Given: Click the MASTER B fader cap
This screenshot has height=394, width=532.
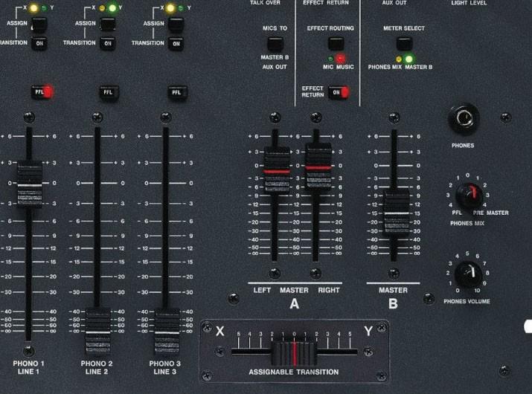Looking at the screenshot, I should click(397, 213).
